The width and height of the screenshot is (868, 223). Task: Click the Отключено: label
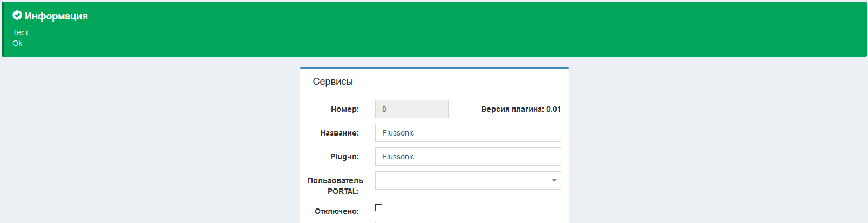336,211
